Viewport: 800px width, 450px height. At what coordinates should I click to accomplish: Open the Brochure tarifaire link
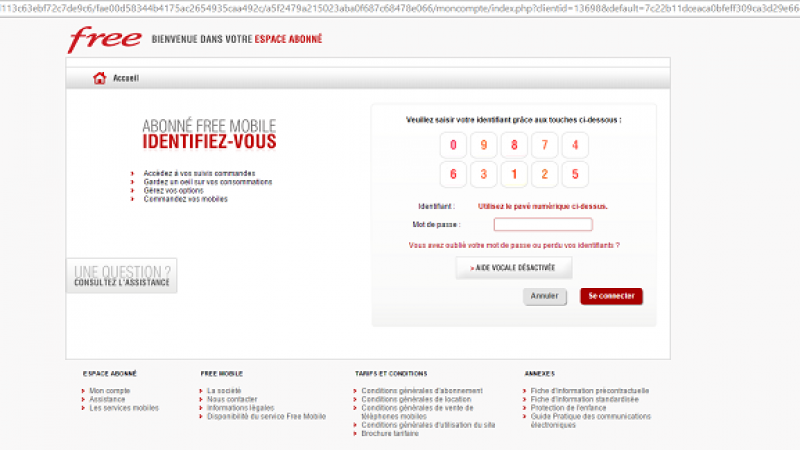[x=390, y=434]
